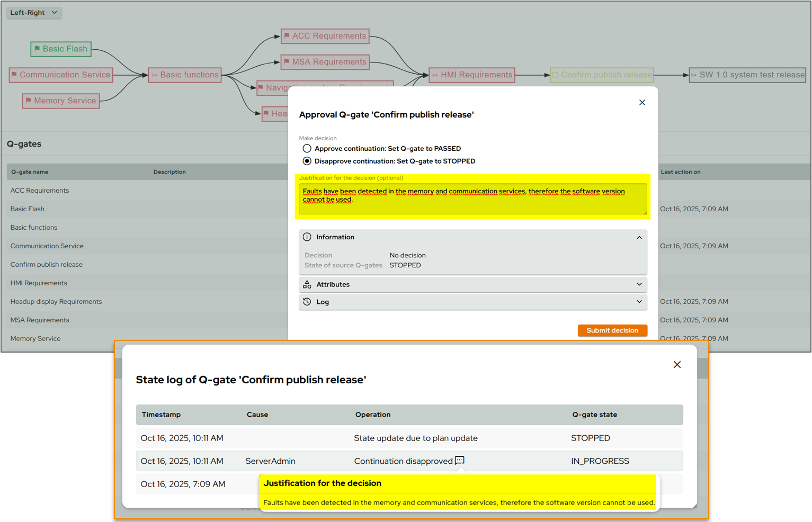Click the comment icon beside Continuation disapproved
The height and width of the screenshot is (522, 812).
coord(459,460)
